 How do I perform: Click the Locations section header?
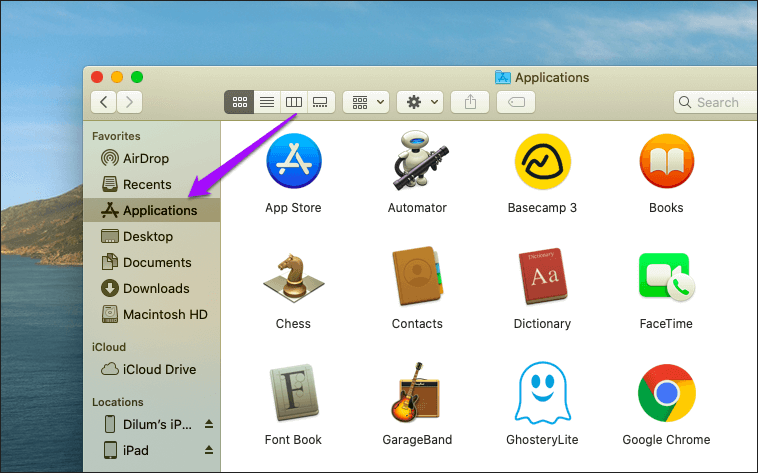click(117, 402)
